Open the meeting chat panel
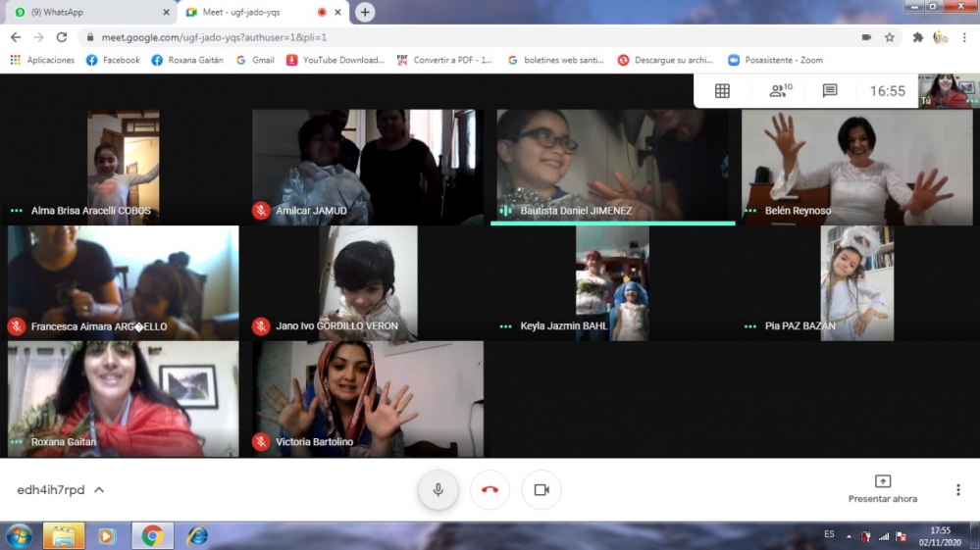The image size is (980, 550). tap(830, 91)
